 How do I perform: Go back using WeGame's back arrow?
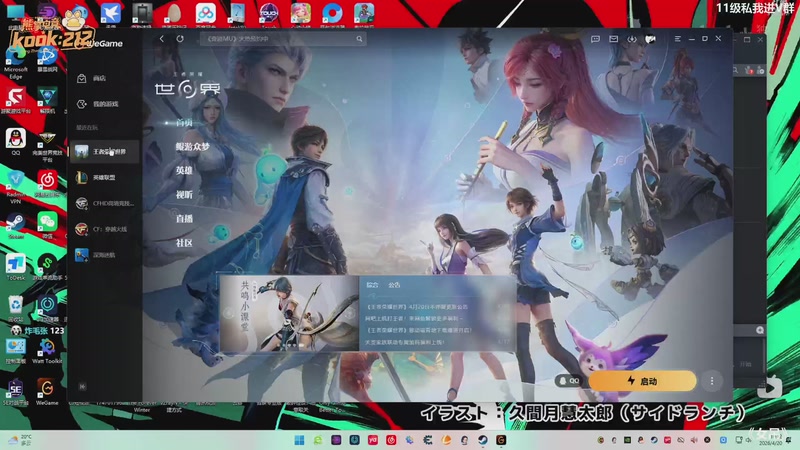click(x=162, y=39)
